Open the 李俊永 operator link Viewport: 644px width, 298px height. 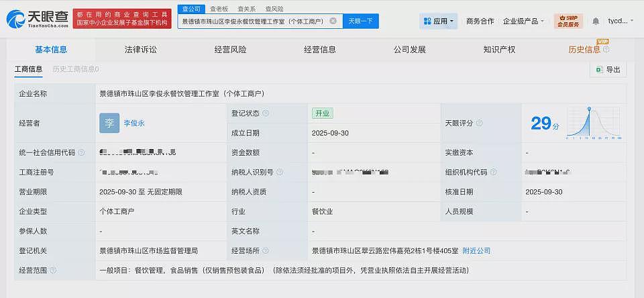(134, 123)
